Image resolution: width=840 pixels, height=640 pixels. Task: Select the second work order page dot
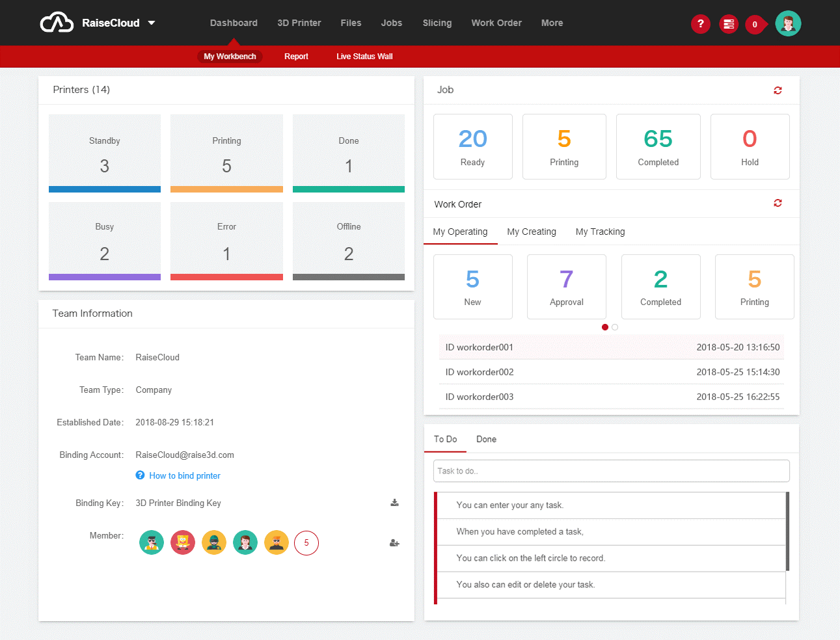[x=615, y=327]
